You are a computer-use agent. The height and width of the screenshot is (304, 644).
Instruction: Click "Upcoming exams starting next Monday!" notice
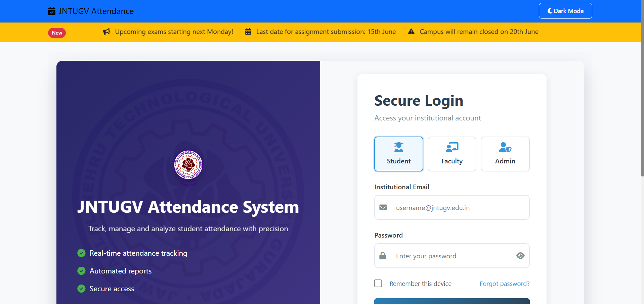pyautogui.click(x=174, y=32)
